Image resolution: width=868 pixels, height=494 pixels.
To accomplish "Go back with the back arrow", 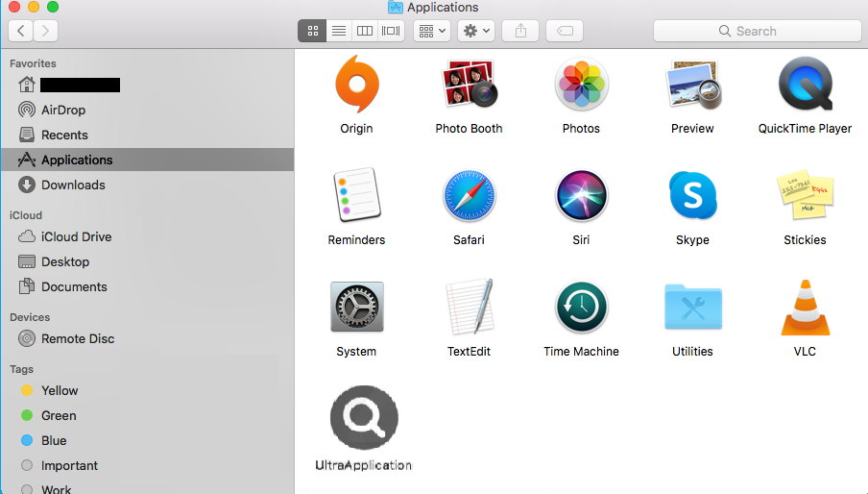I will pyautogui.click(x=20, y=31).
